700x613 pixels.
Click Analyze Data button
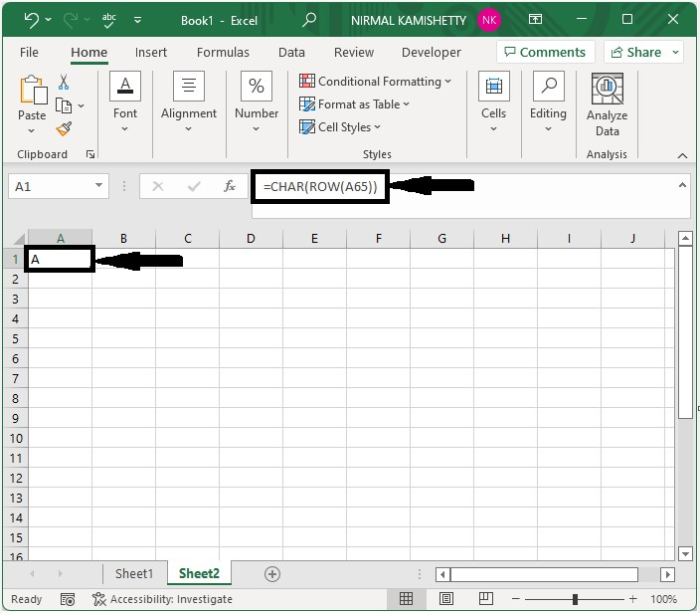[x=607, y=105]
